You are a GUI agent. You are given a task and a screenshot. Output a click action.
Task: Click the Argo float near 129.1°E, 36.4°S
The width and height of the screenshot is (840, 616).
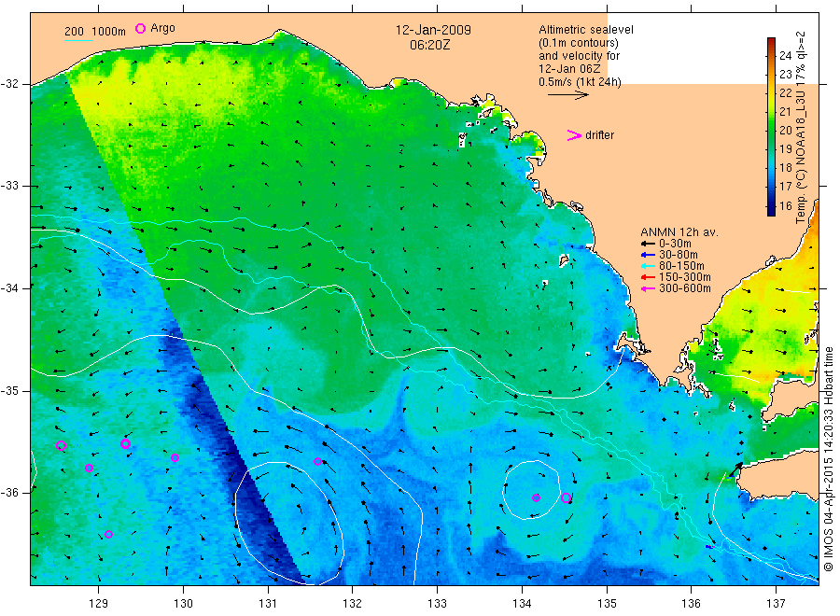pyautogui.click(x=109, y=534)
